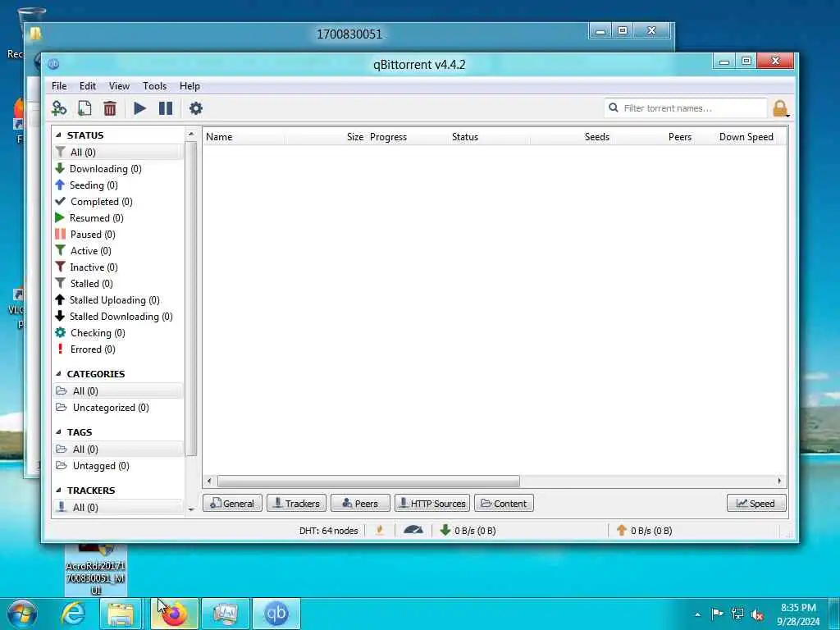Open Firefox from the taskbar
Screen dimensions: 840x630
[174, 614]
